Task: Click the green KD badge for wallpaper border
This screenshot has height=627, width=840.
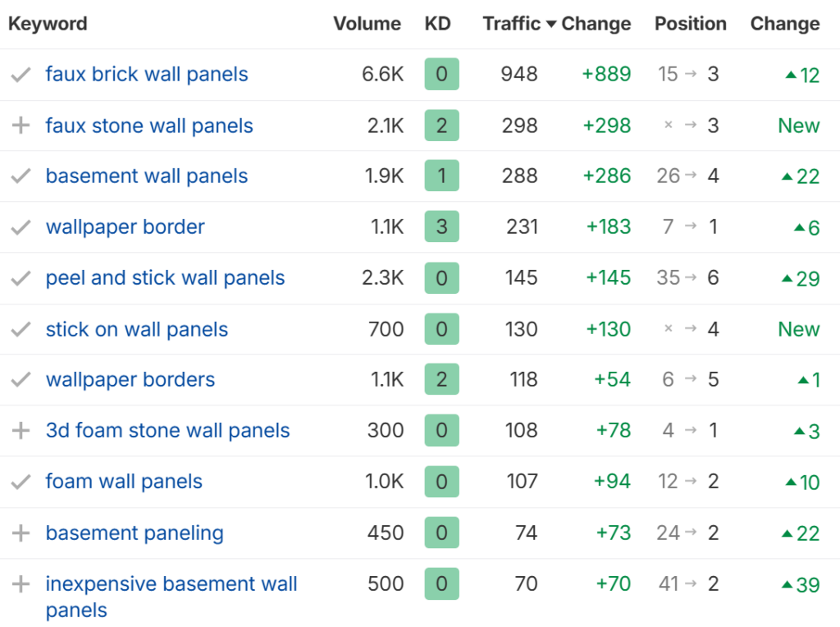Action: point(441,227)
